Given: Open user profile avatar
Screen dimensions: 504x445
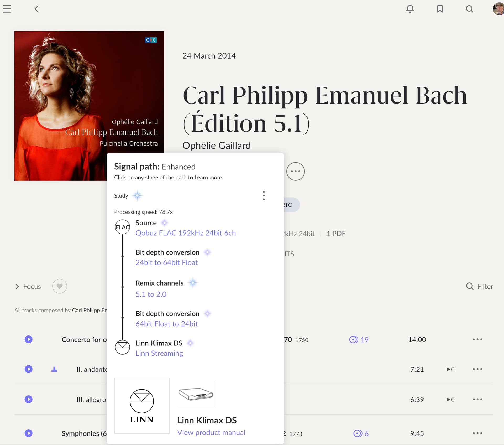Looking at the screenshot, I should coord(498,9).
